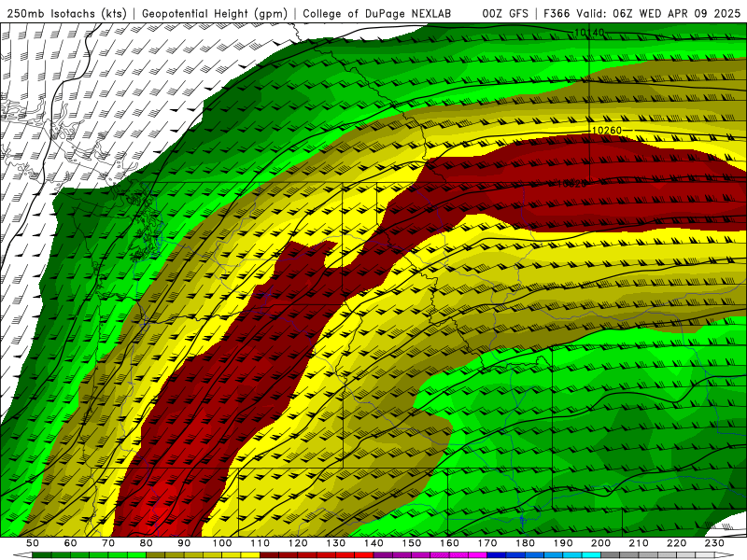Click the 10140 height contour label
Image resolution: width=747 pixels, height=560 pixels.
[589, 33]
